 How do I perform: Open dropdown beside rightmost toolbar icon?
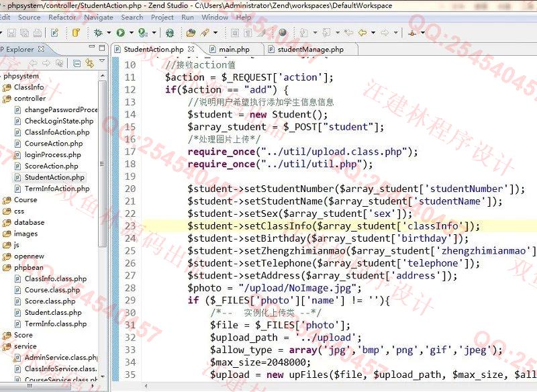click(423, 33)
